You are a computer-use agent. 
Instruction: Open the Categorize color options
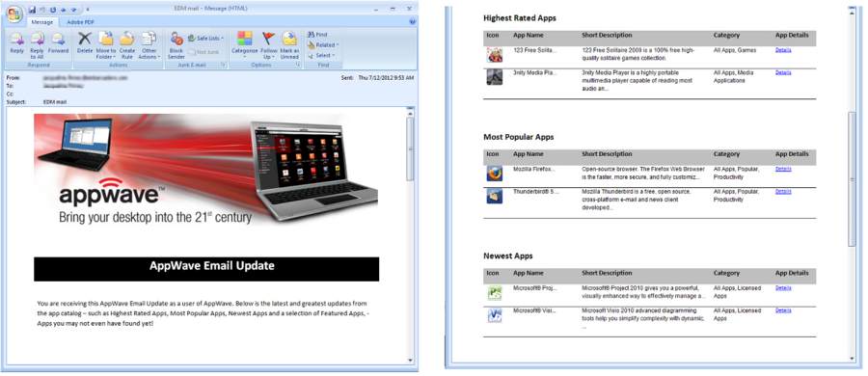(x=245, y=45)
